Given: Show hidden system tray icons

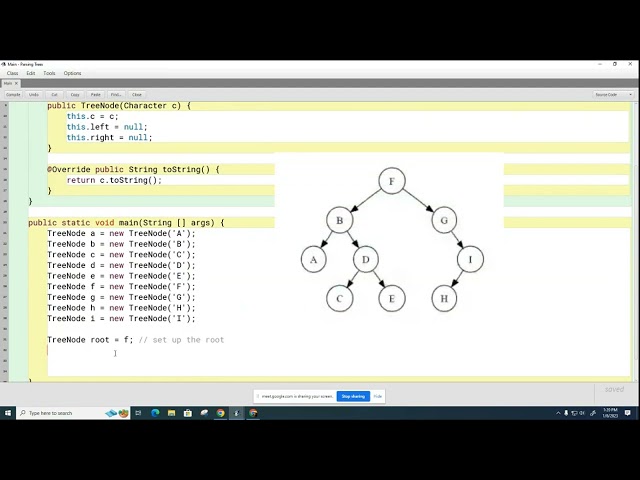Looking at the screenshot, I should pyautogui.click(x=558, y=413).
